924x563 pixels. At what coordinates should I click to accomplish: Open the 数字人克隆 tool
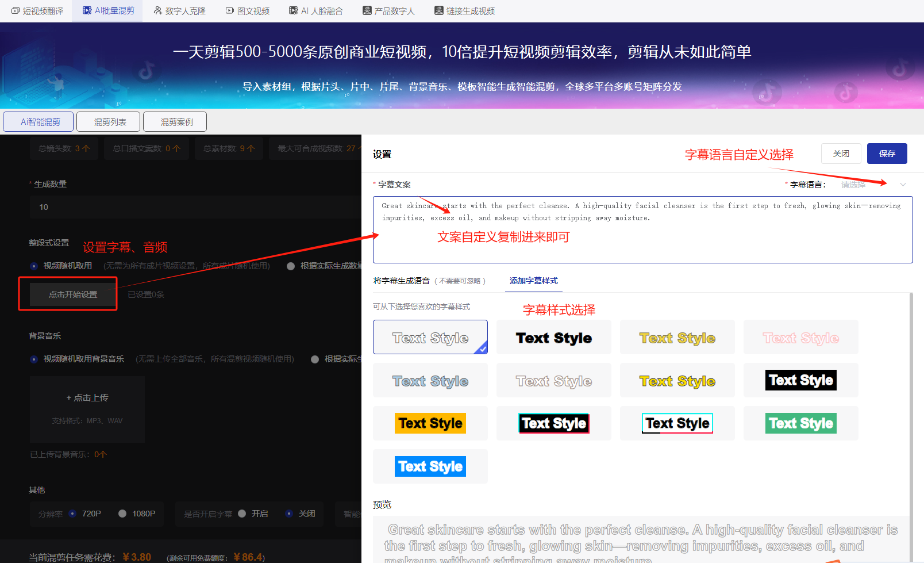(x=179, y=10)
